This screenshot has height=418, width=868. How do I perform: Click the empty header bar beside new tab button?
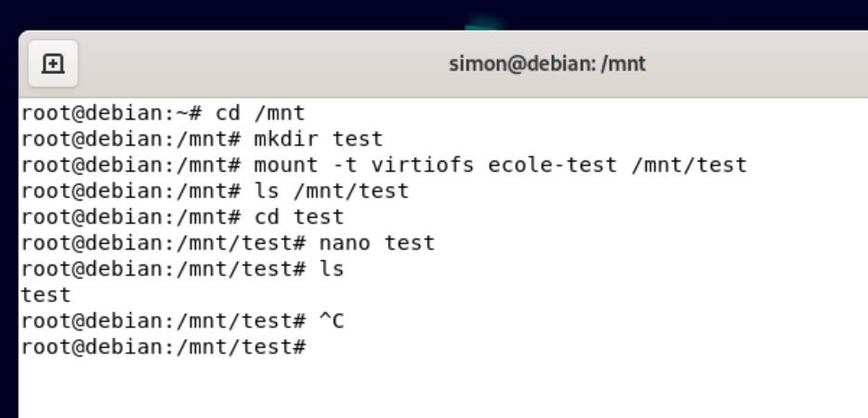pyautogui.click(x=249, y=64)
